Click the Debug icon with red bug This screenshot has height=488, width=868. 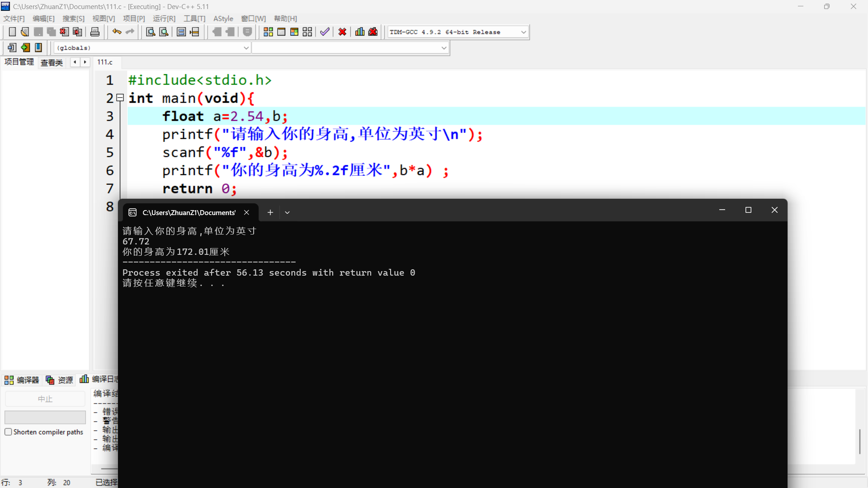[373, 32]
